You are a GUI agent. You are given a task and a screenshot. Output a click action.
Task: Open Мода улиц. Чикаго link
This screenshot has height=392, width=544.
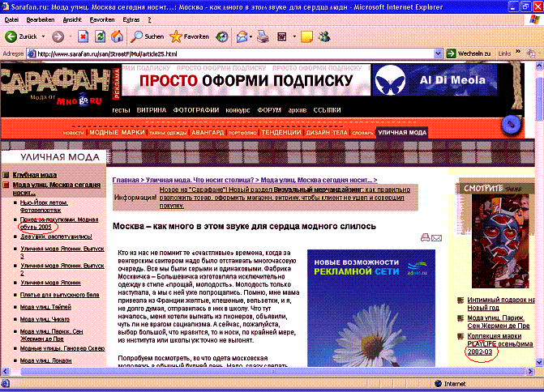[45, 319]
